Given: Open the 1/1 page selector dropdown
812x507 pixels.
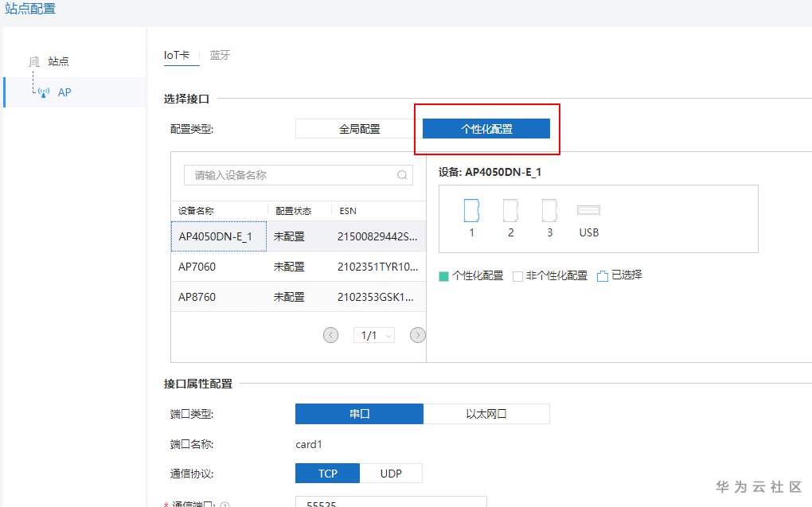Looking at the screenshot, I should point(374,335).
